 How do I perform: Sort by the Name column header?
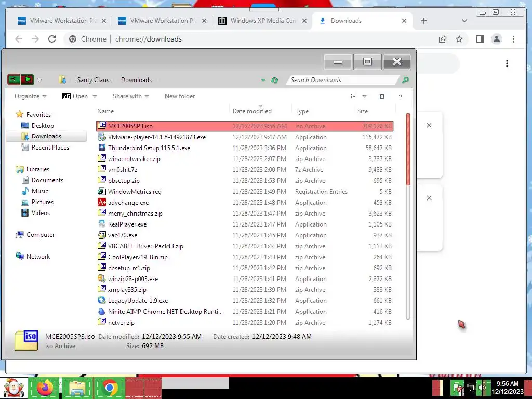pos(162,111)
